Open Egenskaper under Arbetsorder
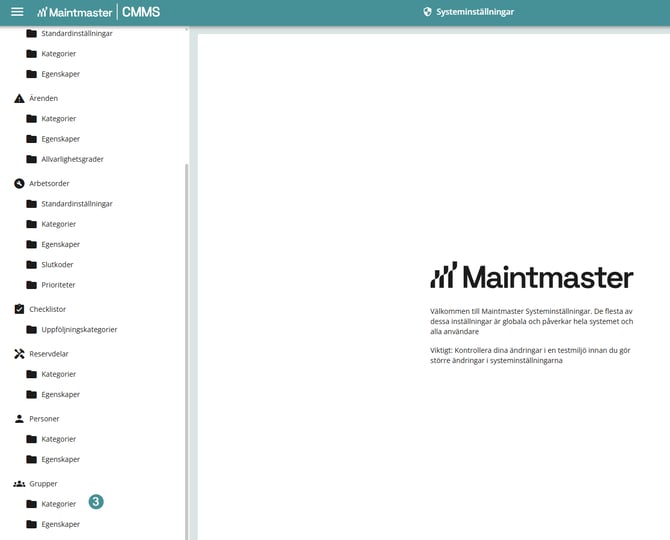The width and height of the screenshot is (670, 540). pos(61,244)
